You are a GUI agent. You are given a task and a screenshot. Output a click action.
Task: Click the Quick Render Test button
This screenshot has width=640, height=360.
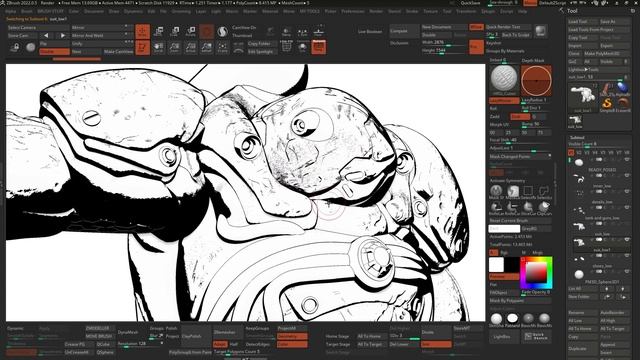tap(509, 27)
